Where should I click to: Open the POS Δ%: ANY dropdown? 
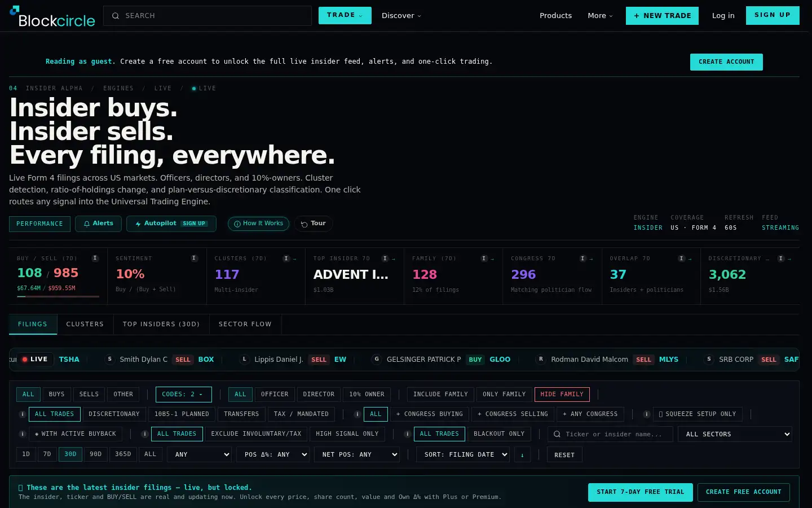tap(273, 454)
